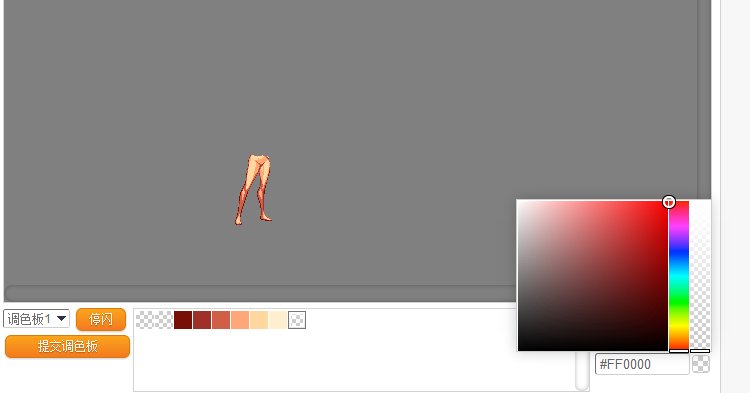Select the darkest maroon palette swatch
750x393 pixels.
click(183, 320)
